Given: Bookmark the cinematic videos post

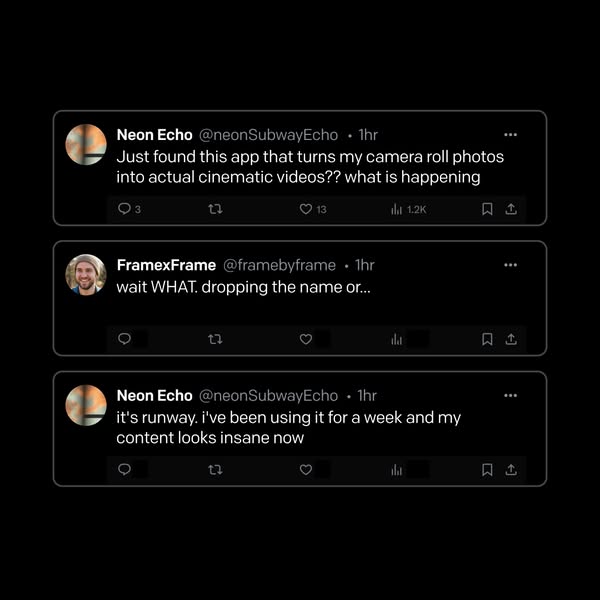Looking at the screenshot, I should coord(487,209).
